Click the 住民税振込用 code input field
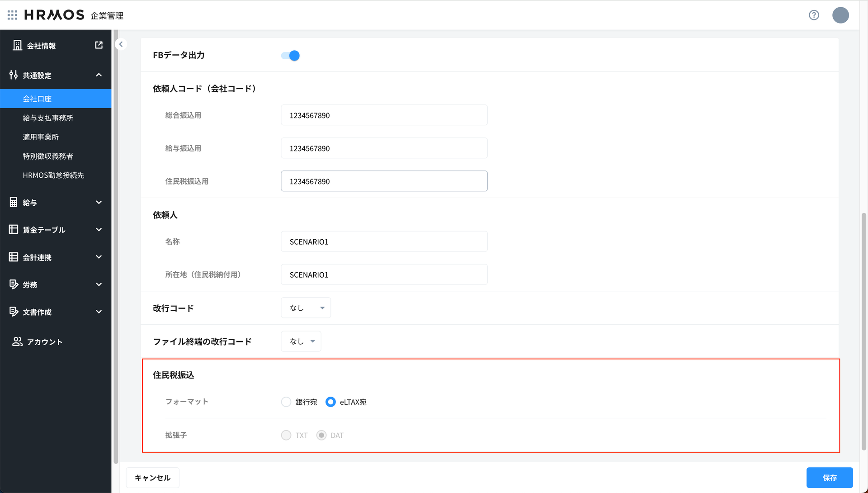Viewport: 868px width, 493px height. coord(384,181)
